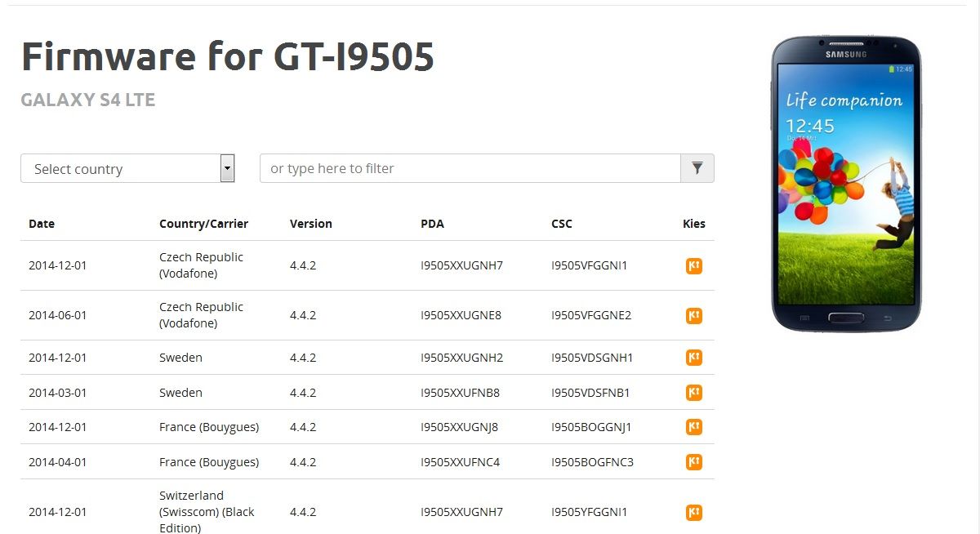Open Kies icon for Sweden I9505VDSGNH1 row
This screenshot has height=534, width=980.
[694, 358]
